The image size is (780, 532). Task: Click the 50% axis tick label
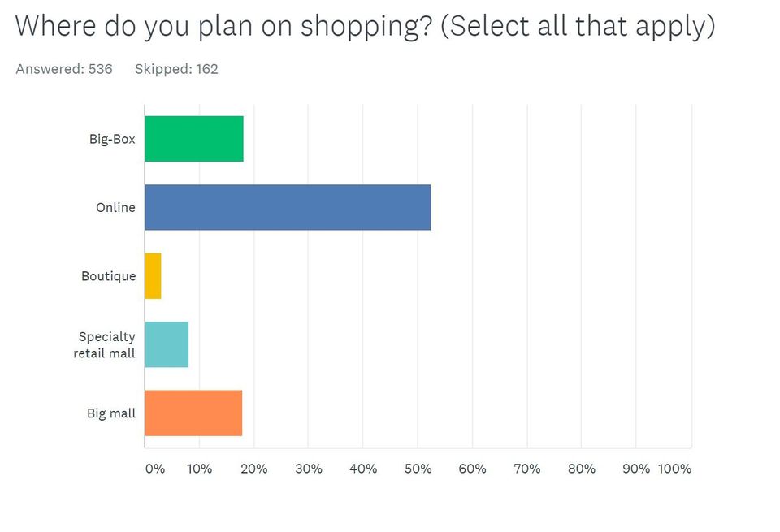(x=418, y=469)
